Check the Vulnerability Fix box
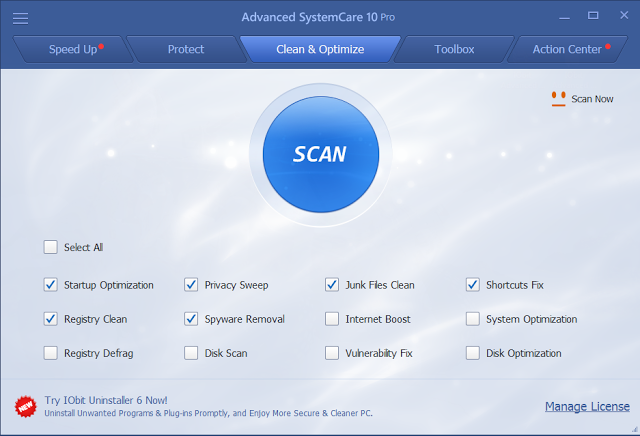The width and height of the screenshot is (640, 436). [332, 353]
